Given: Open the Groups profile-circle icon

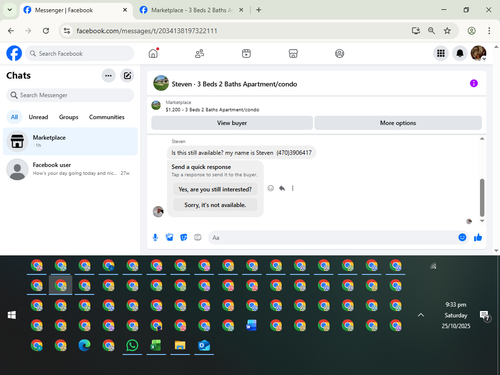Looking at the screenshot, I should [x=339, y=53].
